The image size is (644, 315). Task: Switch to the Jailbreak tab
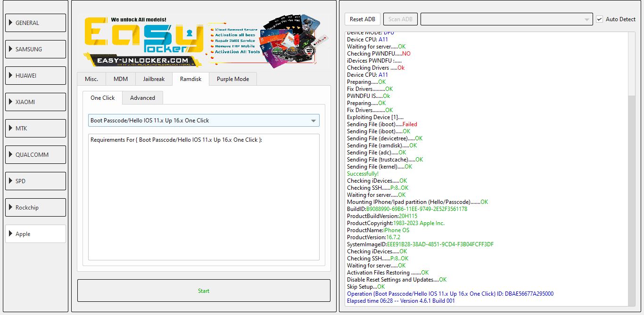click(154, 79)
